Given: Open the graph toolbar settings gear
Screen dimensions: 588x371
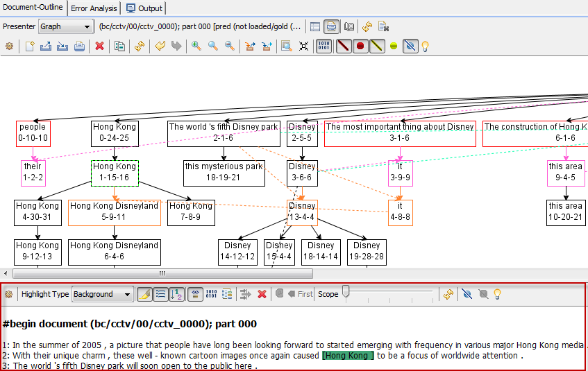Looking at the screenshot, I should [10, 46].
